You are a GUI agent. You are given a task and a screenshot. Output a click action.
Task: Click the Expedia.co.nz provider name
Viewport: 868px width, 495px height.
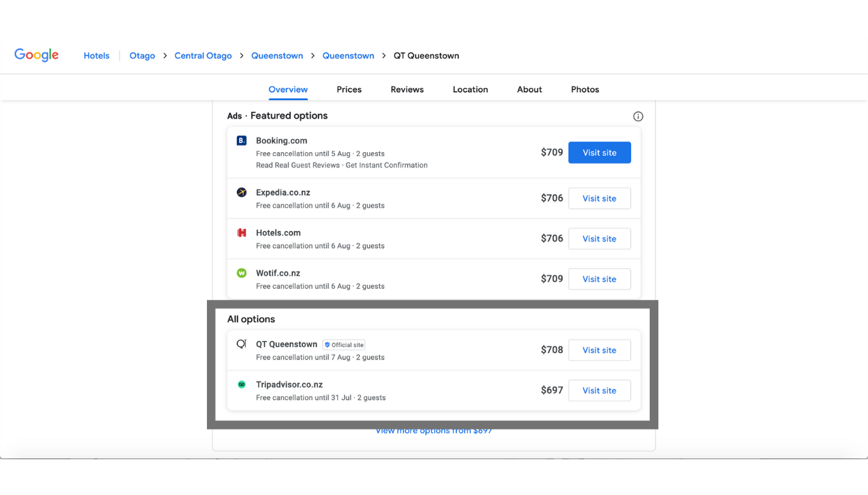pyautogui.click(x=283, y=192)
